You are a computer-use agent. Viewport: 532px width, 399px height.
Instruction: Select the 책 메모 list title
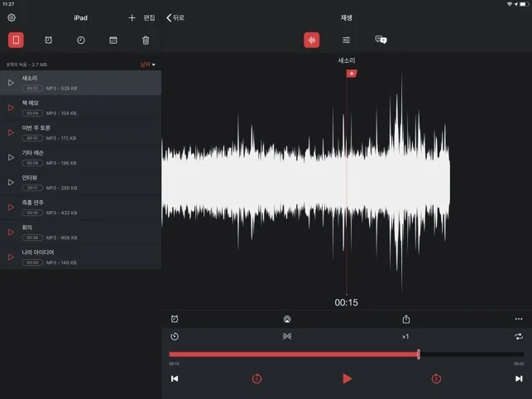point(30,103)
